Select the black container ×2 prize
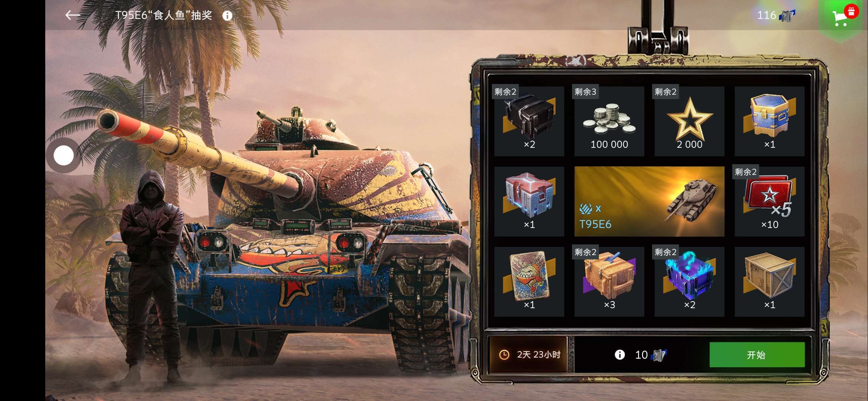The width and height of the screenshot is (868, 401). [x=529, y=121]
